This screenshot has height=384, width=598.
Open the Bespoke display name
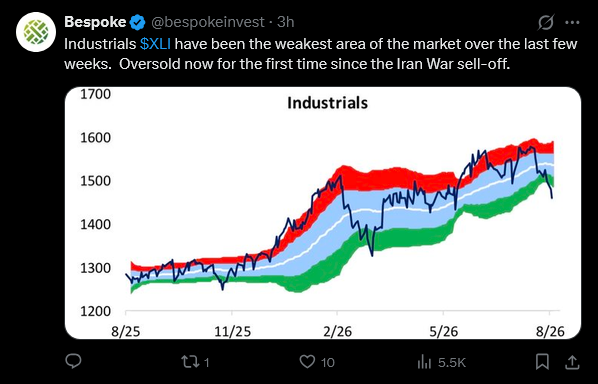pyautogui.click(x=95, y=22)
